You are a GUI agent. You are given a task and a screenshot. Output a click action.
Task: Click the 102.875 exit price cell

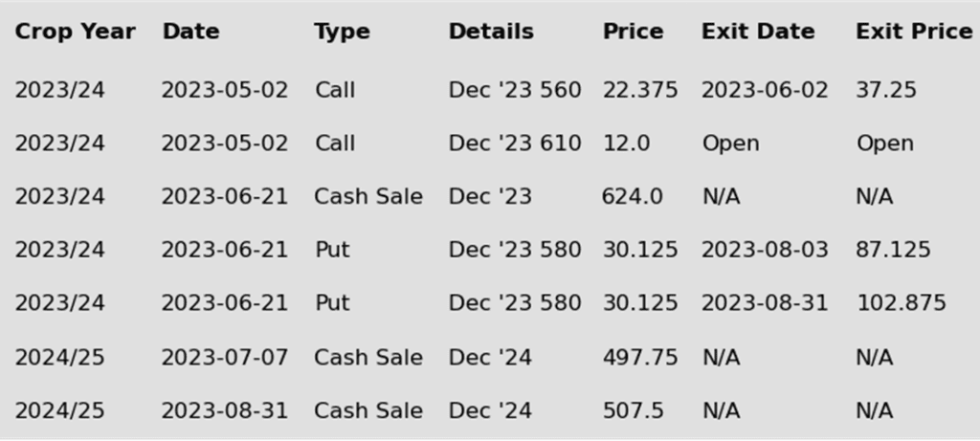(902, 303)
